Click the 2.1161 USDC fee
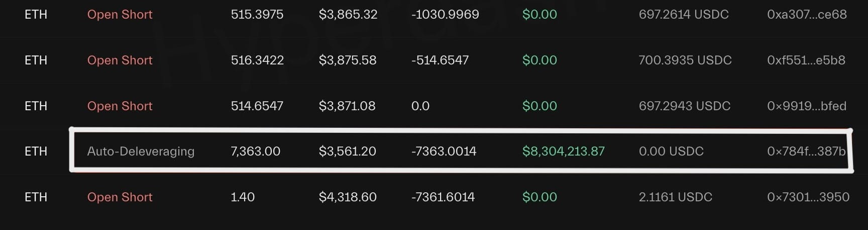Screen dimensions: 868x230 click(x=675, y=197)
